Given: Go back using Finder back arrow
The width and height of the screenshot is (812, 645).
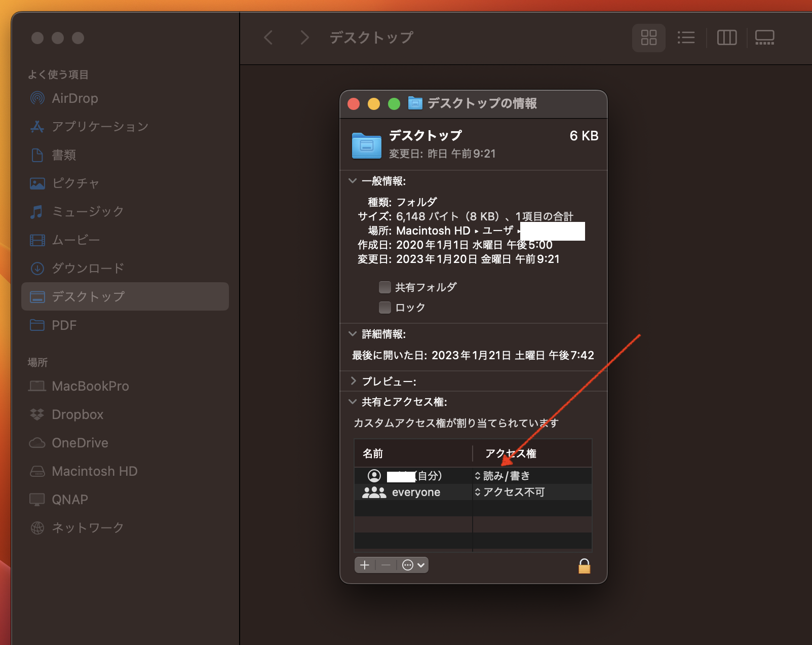Looking at the screenshot, I should pyautogui.click(x=268, y=37).
